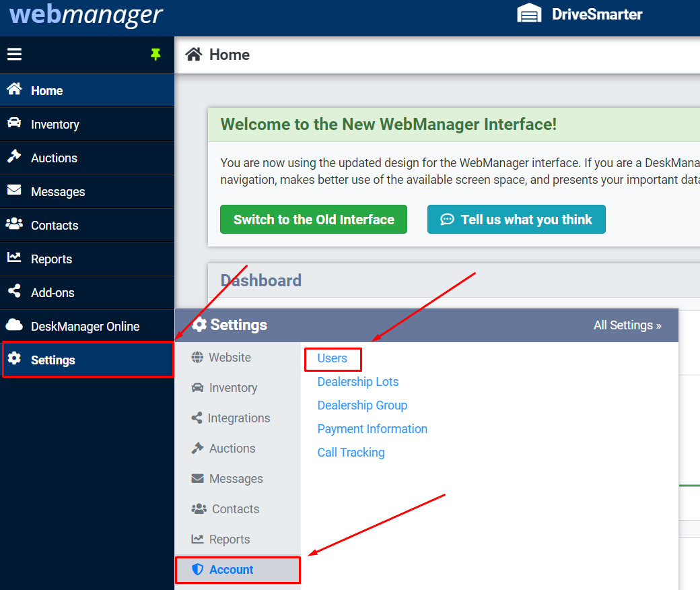Click the Inventory car icon in sidebar
Image resolution: width=700 pixels, height=590 pixels.
tap(14, 123)
